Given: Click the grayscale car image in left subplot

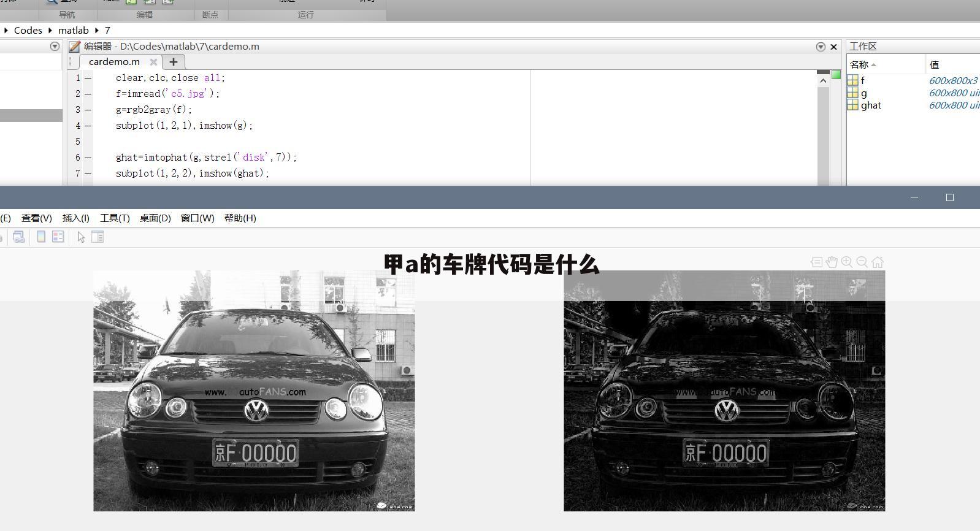Looking at the screenshot, I should tap(254, 391).
